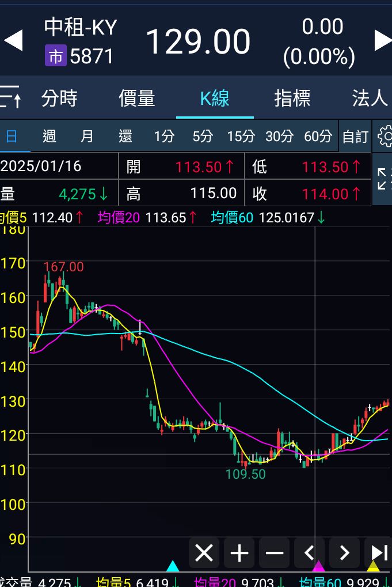Switch to the 分時 tab
This screenshot has width=392, height=587.
[59, 99]
